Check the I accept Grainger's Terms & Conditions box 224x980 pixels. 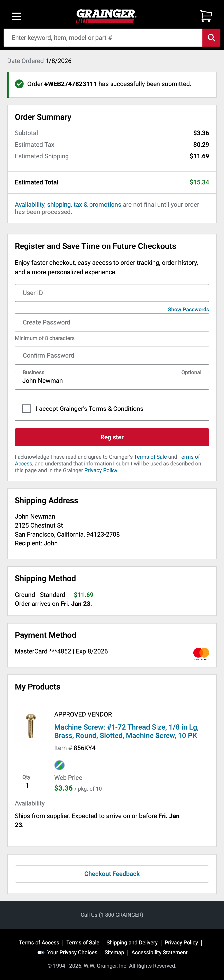(27, 408)
